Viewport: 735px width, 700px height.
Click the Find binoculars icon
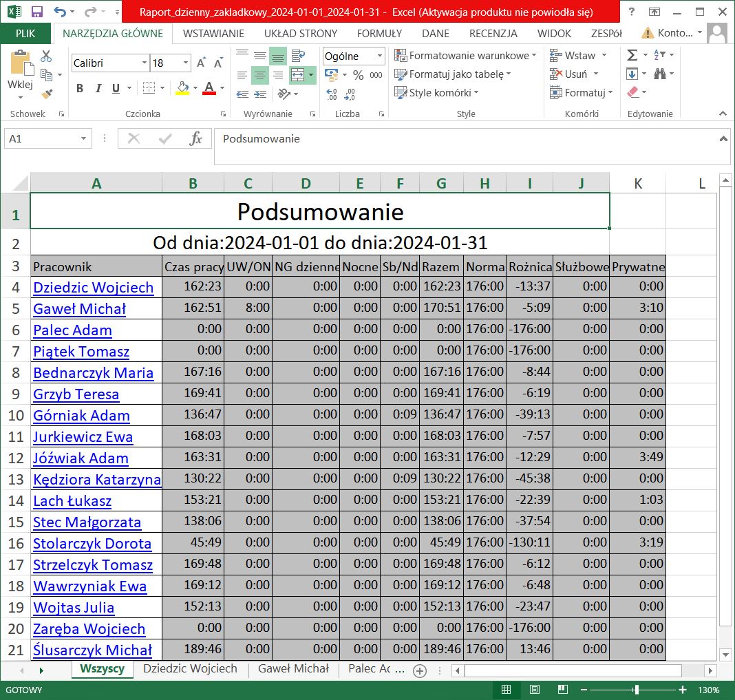[x=659, y=74]
